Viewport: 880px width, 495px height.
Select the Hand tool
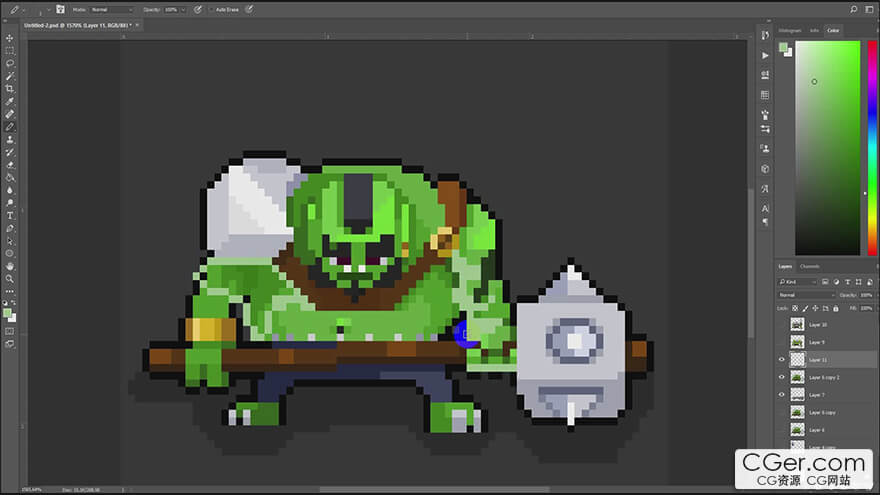pyautogui.click(x=10, y=266)
